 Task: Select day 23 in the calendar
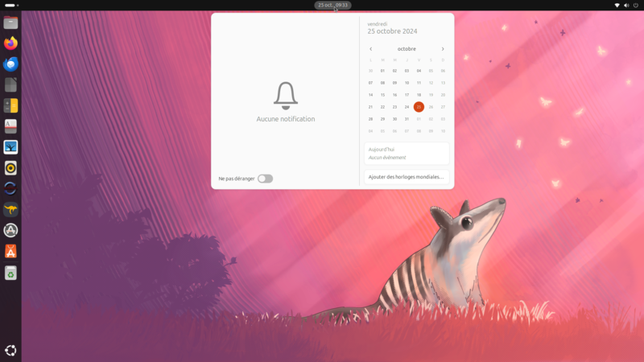pyautogui.click(x=394, y=107)
